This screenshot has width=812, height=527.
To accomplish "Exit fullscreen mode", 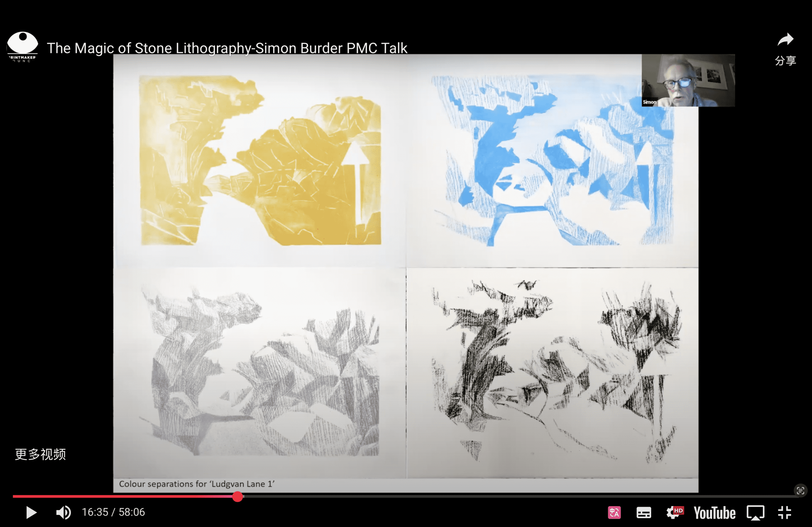I will coord(784,512).
